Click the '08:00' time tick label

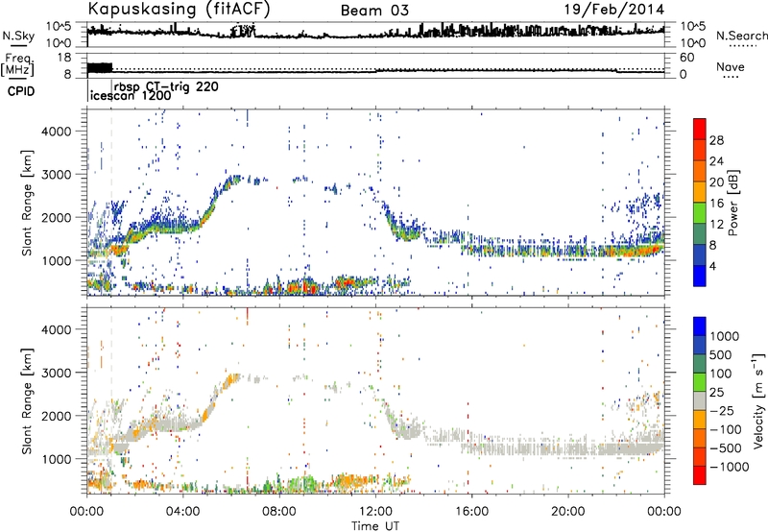[x=279, y=512]
